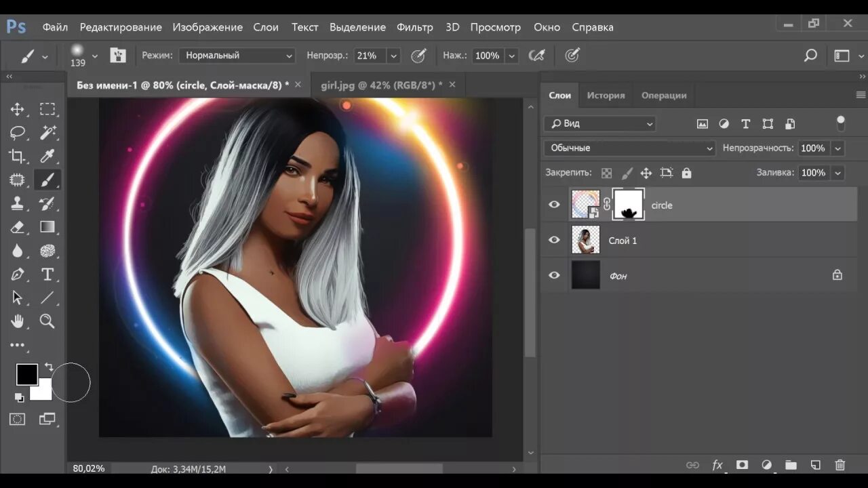The width and height of the screenshot is (868, 488).
Task: Select the Eraser tool
Action: [18, 227]
